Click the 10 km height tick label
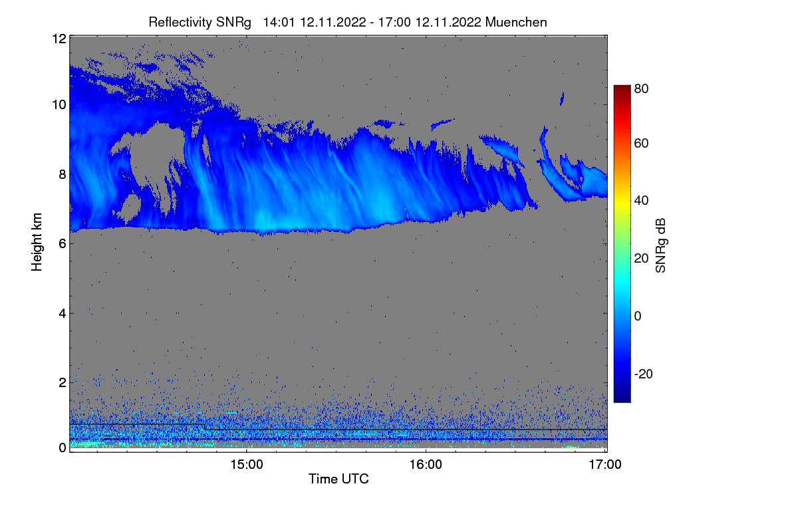Image resolution: width=798 pixels, height=532 pixels. tap(58, 104)
